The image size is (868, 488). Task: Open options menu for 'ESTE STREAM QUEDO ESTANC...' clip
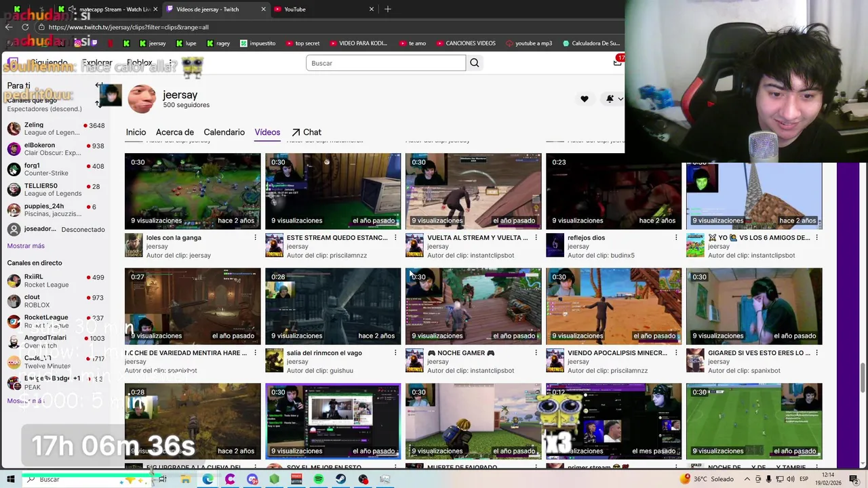pyautogui.click(x=395, y=238)
